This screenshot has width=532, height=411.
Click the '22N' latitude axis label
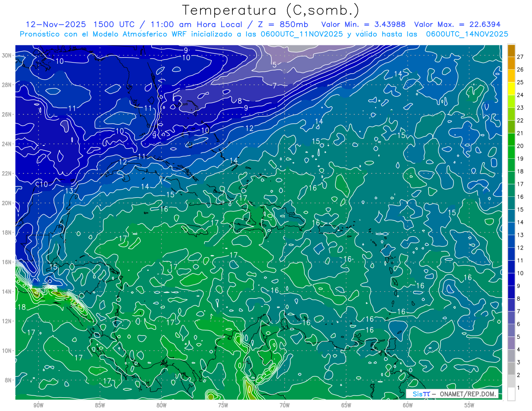coord(7,173)
